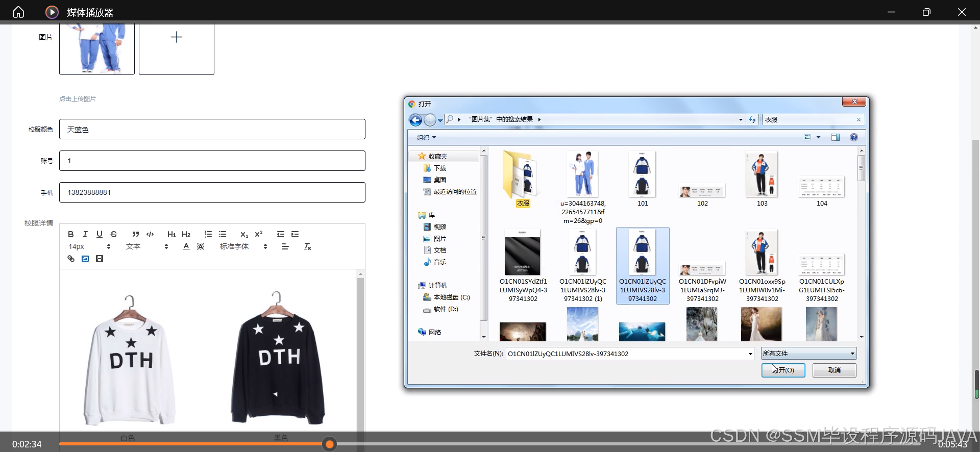Focus the 账号 input field
This screenshot has height=452, width=980.
click(212, 161)
